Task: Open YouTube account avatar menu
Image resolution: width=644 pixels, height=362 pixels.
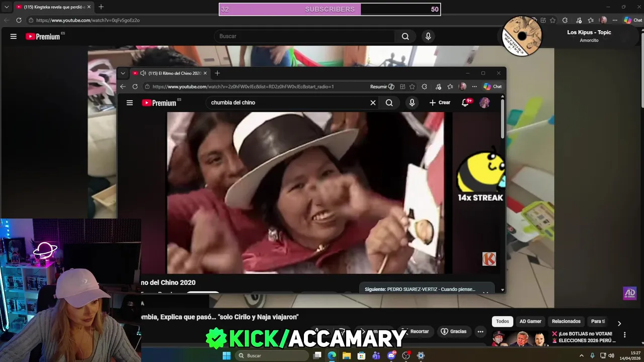Action: coord(485,103)
